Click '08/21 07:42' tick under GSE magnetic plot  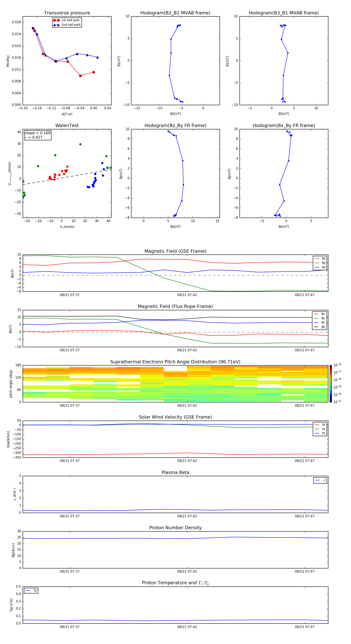pos(187,295)
